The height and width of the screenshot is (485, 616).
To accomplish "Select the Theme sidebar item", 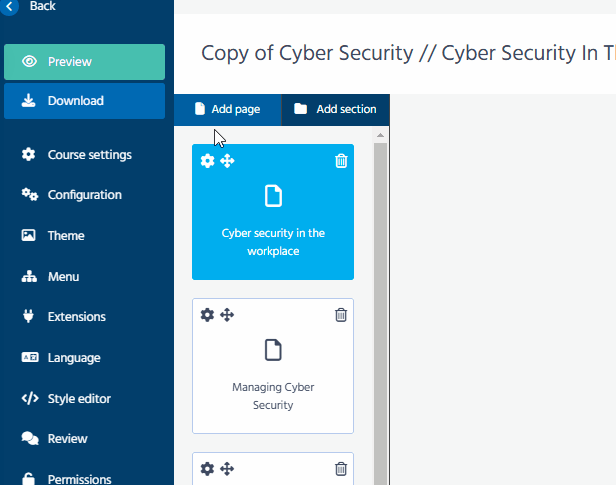I will [66, 236].
